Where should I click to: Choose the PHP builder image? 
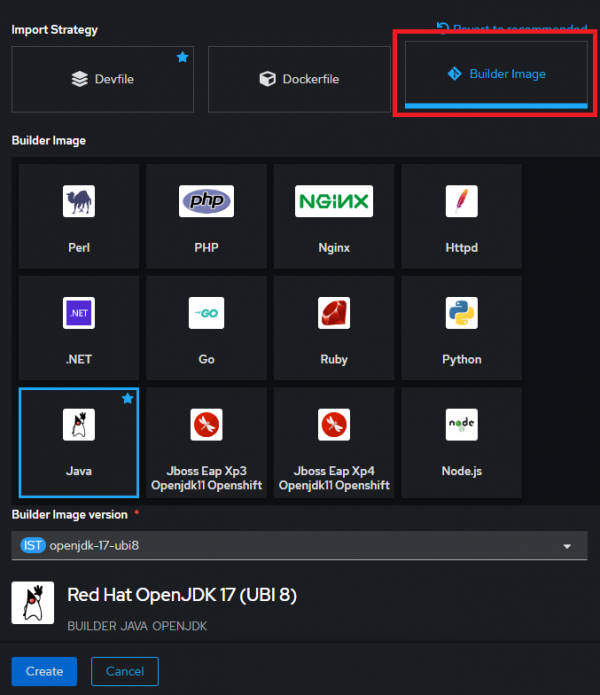tap(206, 216)
